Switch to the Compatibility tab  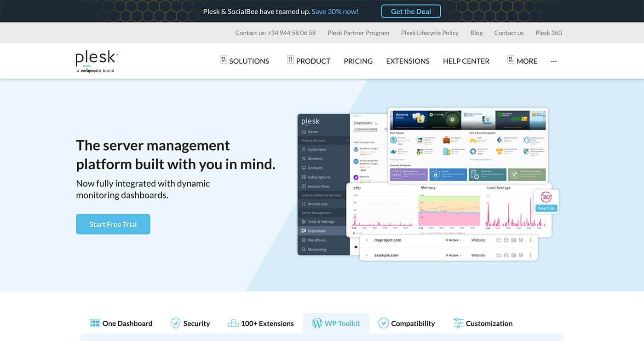coord(406,323)
